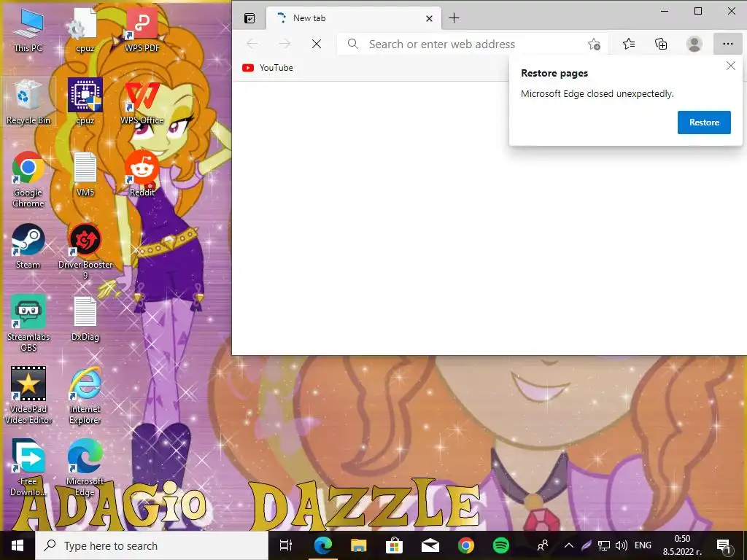Open Edge Collections panel
Image resolution: width=747 pixels, height=560 pixels.
click(x=661, y=44)
